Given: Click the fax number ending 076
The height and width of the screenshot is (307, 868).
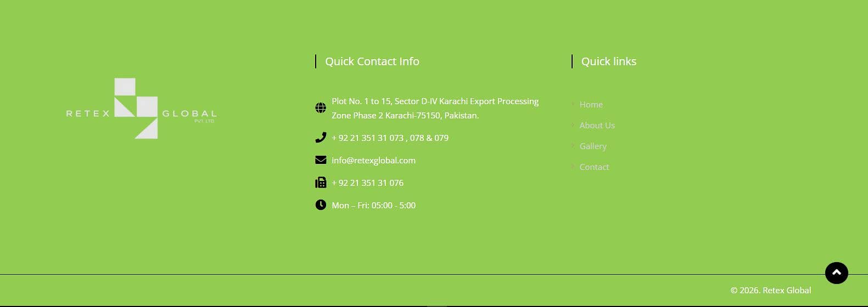Looking at the screenshot, I should click(367, 183).
